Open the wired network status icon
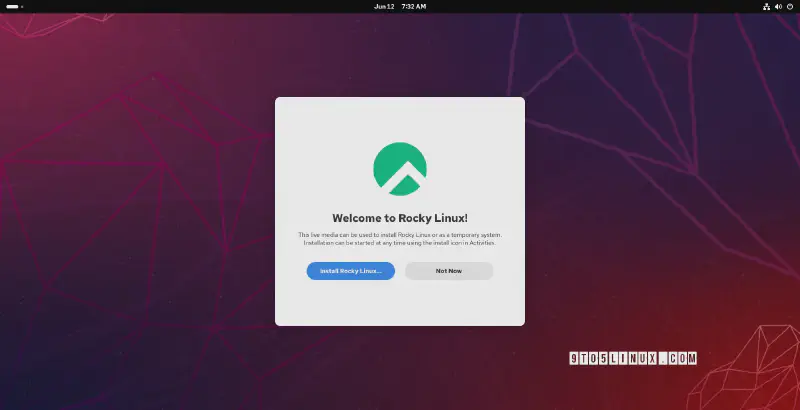 click(x=765, y=6)
